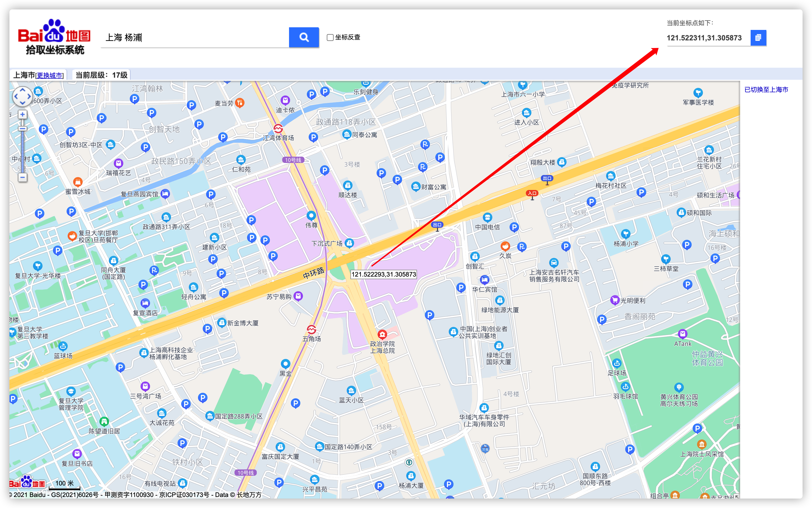Click the 苏宁易购 shopping marker icon
The image size is (812, 508).
[x=298, y=296]
